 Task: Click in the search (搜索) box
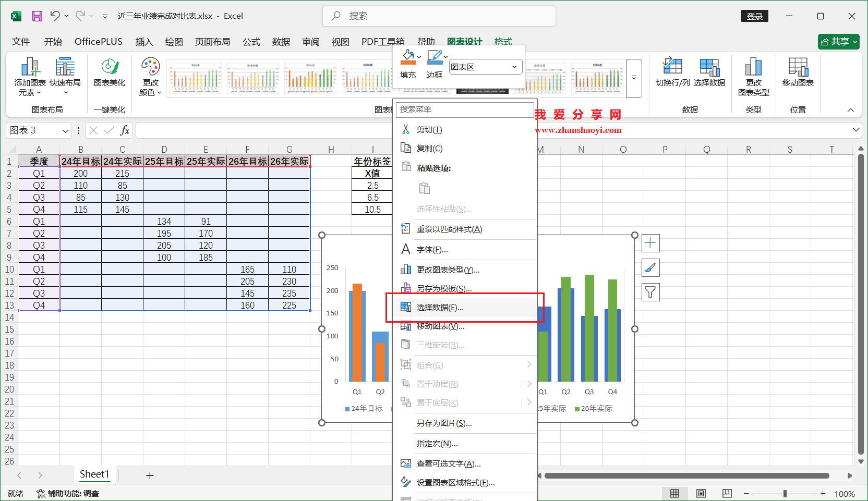(x=439, y=16)
